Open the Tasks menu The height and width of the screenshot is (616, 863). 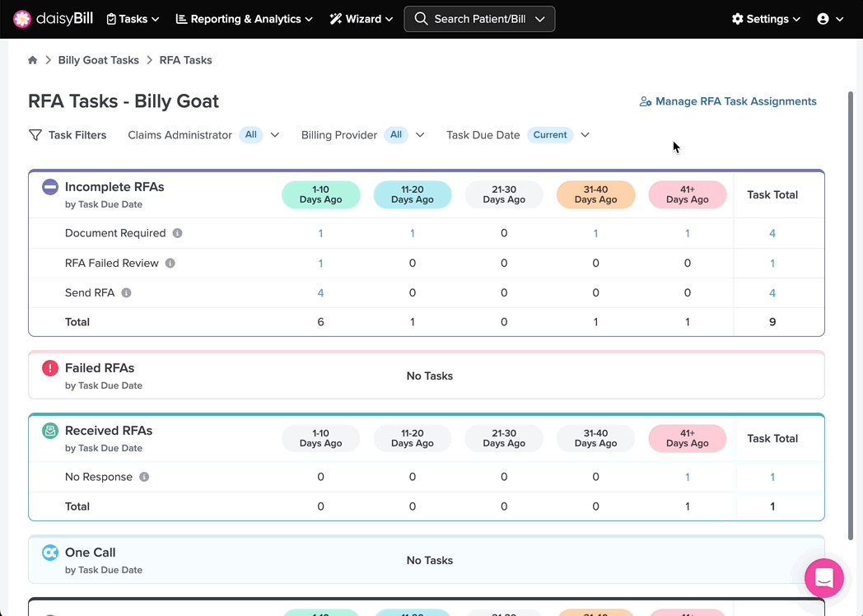[x=133, y=19]
